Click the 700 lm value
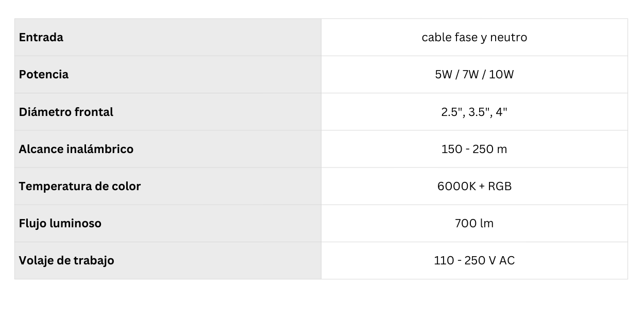Viewport: 644px width, 335px height. pos(474,223)
